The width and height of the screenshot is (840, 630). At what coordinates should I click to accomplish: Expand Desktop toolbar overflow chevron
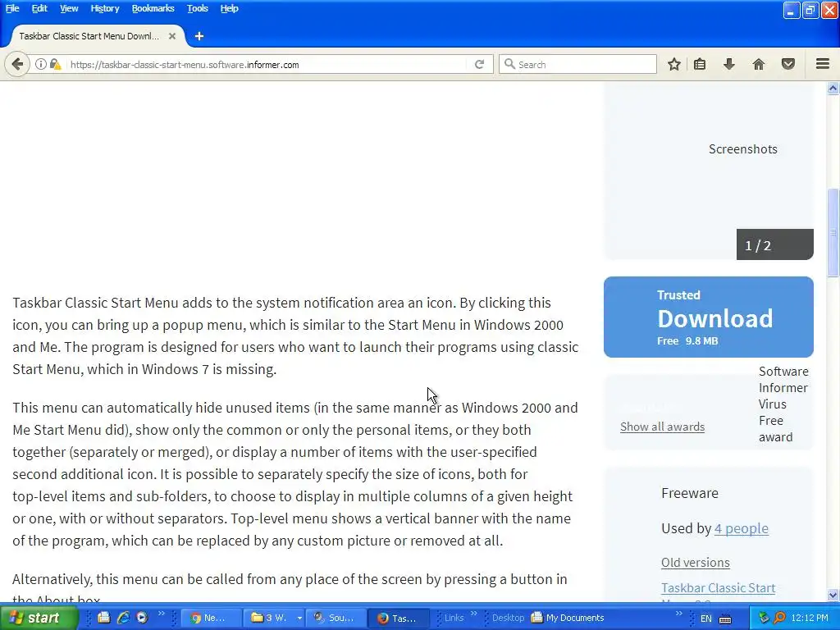pos(679,614)
